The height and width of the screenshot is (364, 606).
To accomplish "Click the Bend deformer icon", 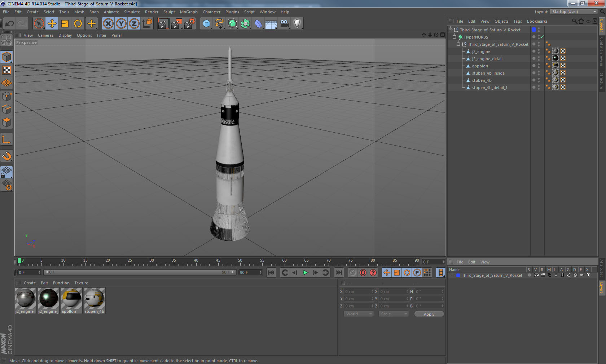I will point(258,24).
